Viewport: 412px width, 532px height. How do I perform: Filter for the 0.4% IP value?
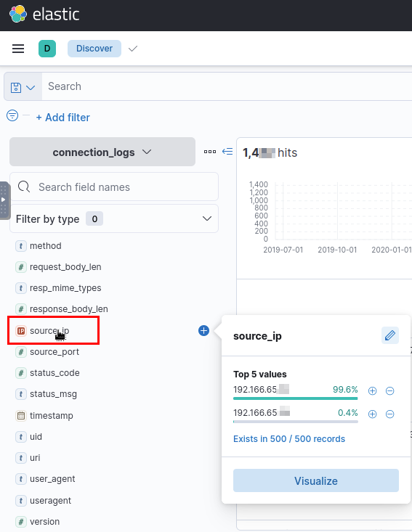tap(372, 414)
